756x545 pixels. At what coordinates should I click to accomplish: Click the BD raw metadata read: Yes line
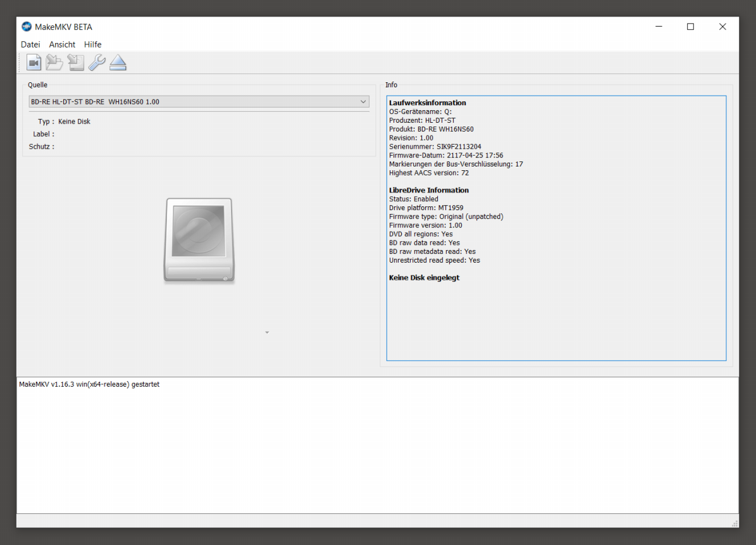[x=432, y=251]
